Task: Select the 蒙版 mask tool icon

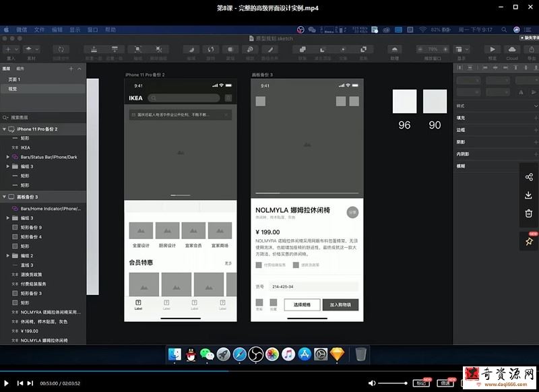Action: click(230, 49)
